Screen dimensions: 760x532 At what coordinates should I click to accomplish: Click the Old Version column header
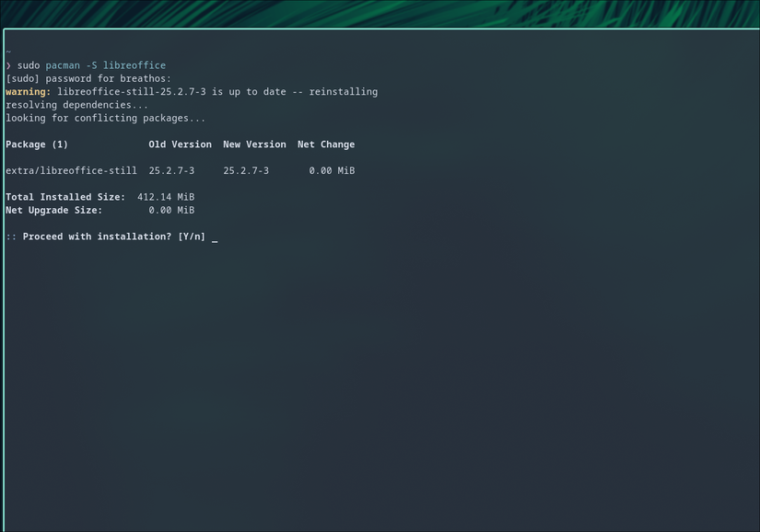[180, 144]
